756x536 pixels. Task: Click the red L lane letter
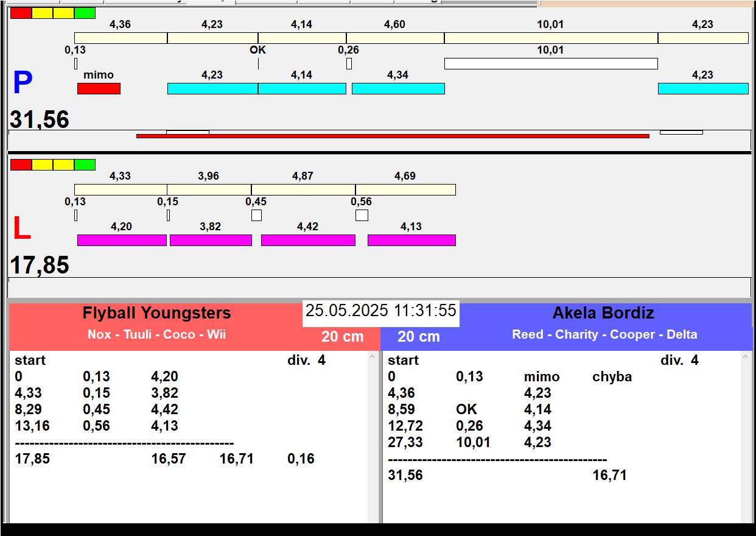point(22,228)
